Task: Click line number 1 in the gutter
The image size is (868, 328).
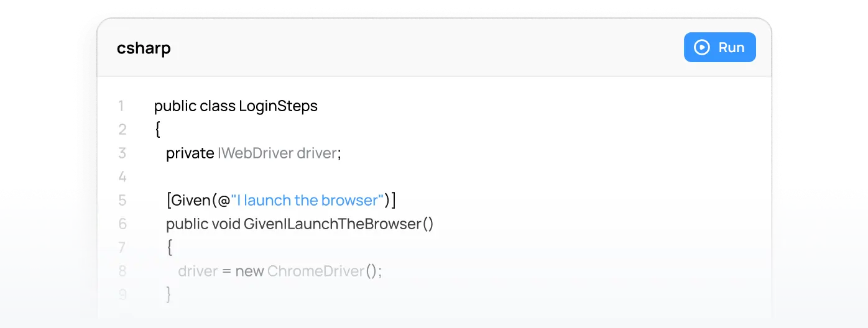Action: point(121,106)
